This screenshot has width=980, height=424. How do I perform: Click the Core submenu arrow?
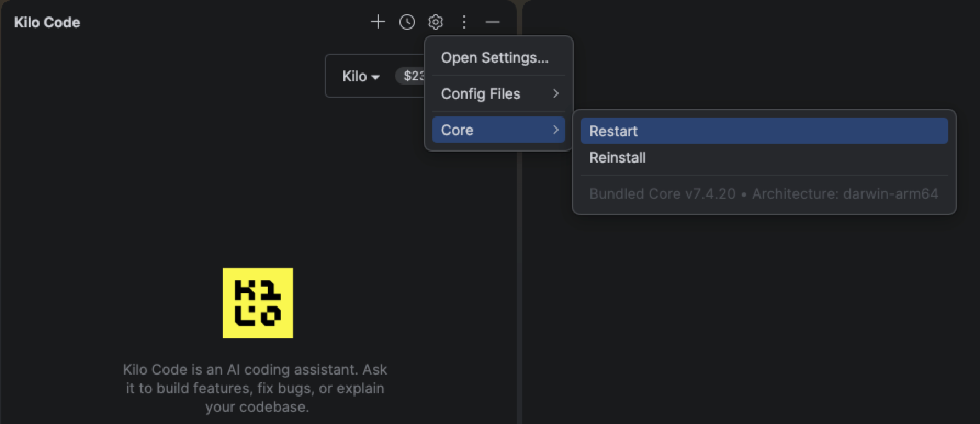point(556,130)
